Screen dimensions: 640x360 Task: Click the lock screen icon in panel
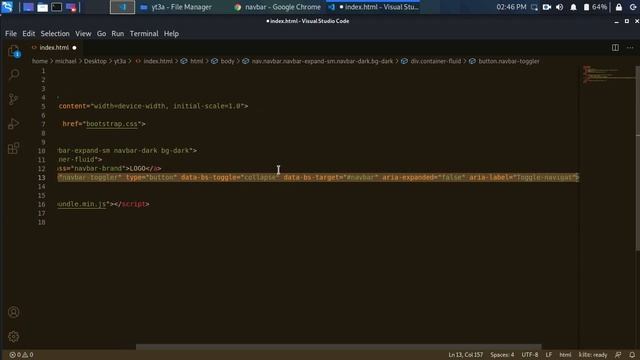click(x=619, y=7)
